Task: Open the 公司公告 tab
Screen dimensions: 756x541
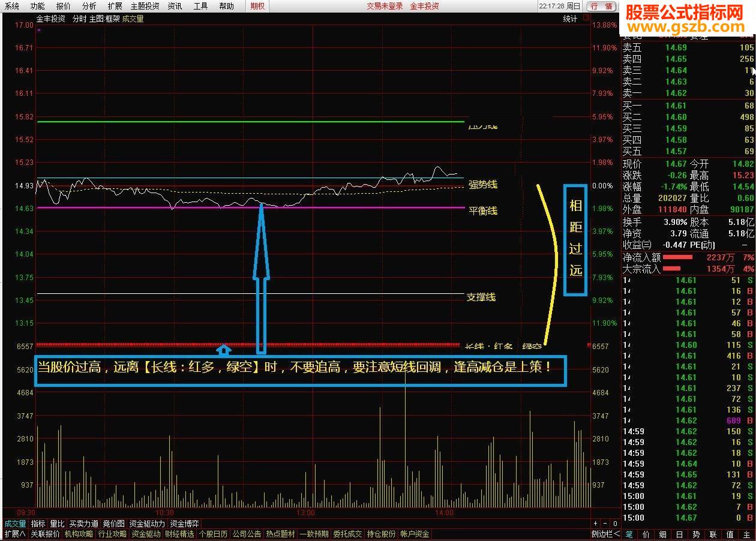Action: click(x=247, y=534)
